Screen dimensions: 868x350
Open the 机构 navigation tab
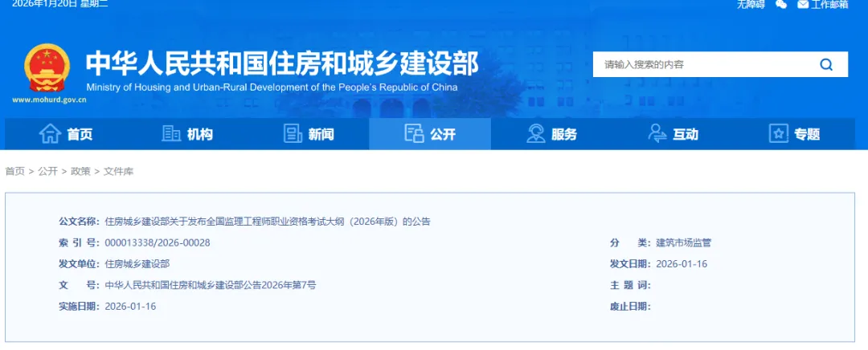pos(187,134)
